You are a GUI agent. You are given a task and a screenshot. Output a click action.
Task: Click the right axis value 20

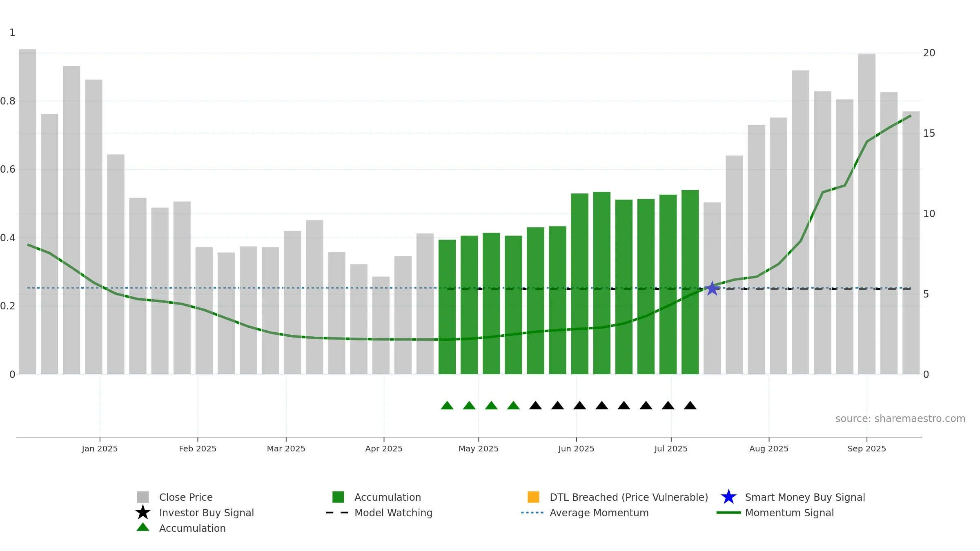929,53
